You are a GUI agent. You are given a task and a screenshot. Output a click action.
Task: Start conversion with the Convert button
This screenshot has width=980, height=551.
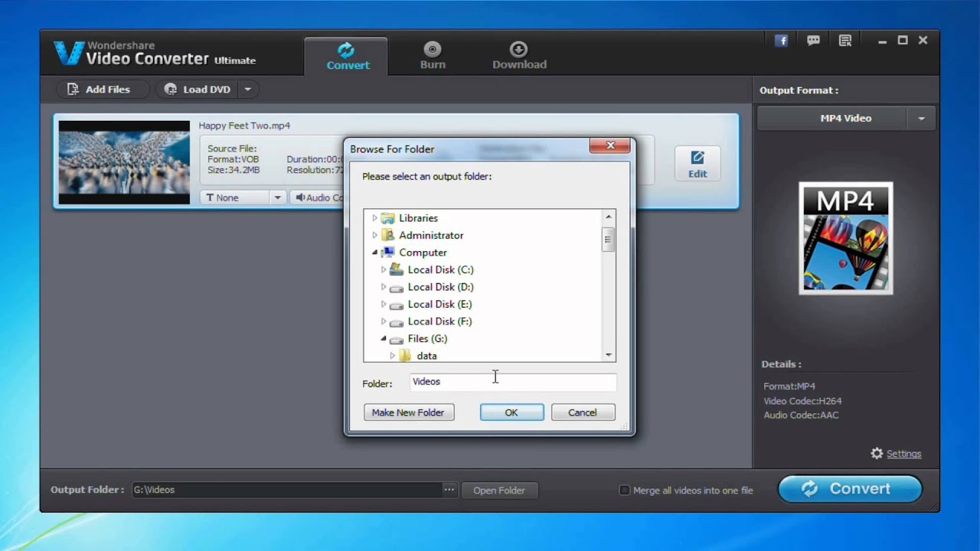pyautogui.click(x=850, y=489)
